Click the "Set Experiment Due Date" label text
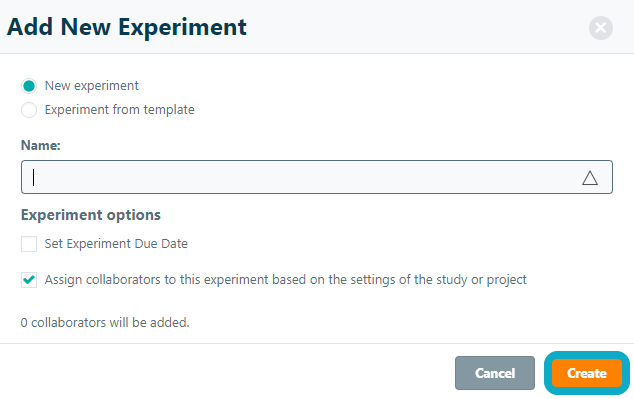Screen dimensions: 634x399 point(116,244)
